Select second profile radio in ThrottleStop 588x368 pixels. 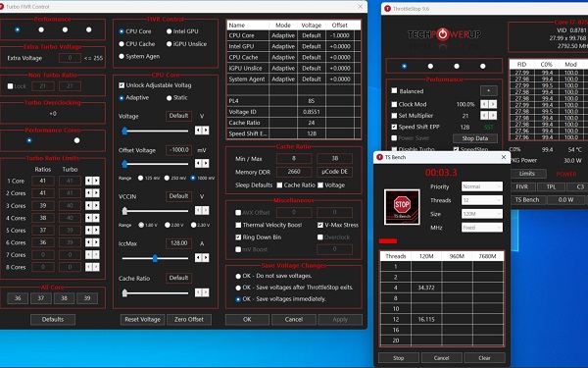coord(430,67)
